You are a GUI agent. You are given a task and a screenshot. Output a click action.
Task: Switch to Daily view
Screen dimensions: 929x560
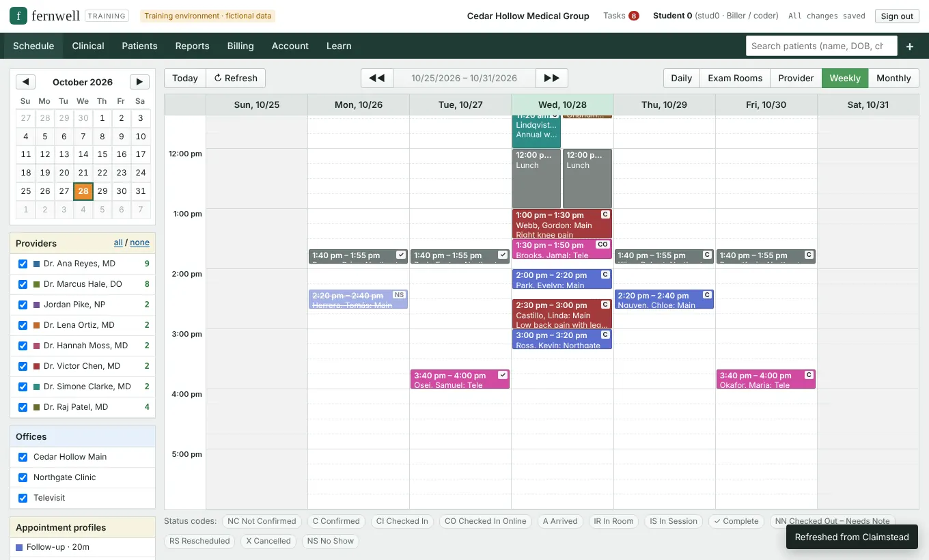(x=682, y=78)
